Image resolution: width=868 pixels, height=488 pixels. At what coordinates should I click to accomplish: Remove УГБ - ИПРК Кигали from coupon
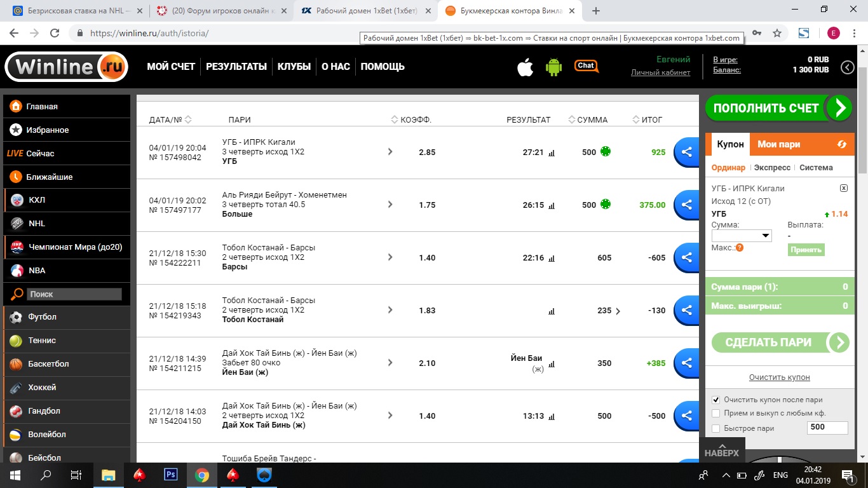[x=844, y=188]
